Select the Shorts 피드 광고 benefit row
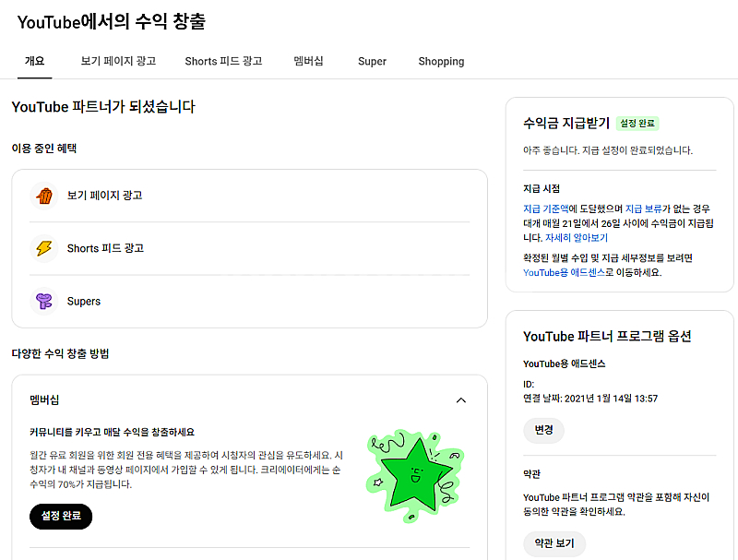The height and width of the screenshot is (560, 738). [x=249, y=248]
